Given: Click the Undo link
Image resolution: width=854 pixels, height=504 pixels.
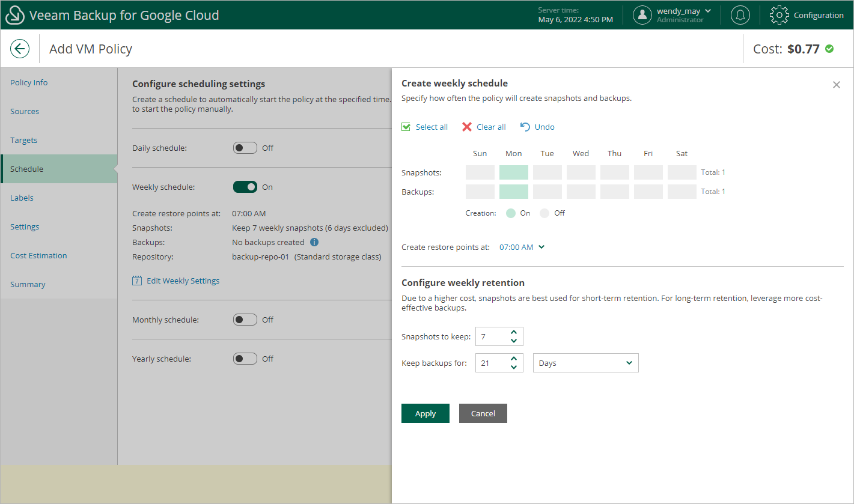Looking at the screenshot, I should (544, 127).
